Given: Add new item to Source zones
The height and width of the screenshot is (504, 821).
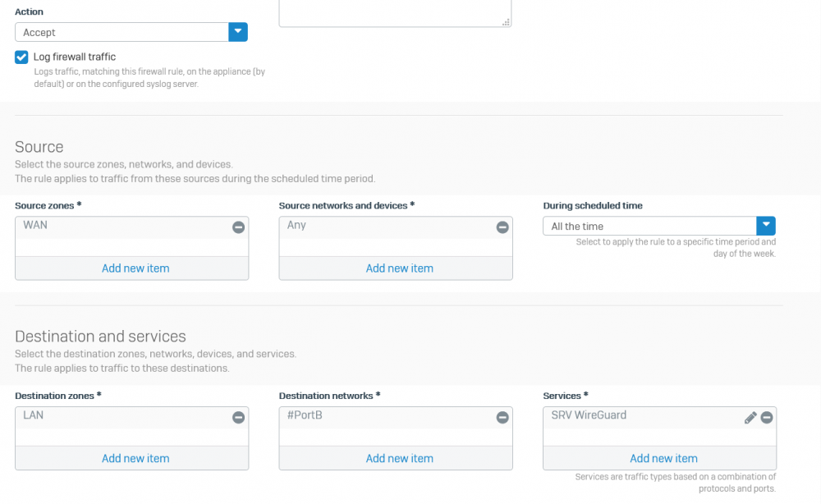Looking at the screenshot, I should 135,268.
